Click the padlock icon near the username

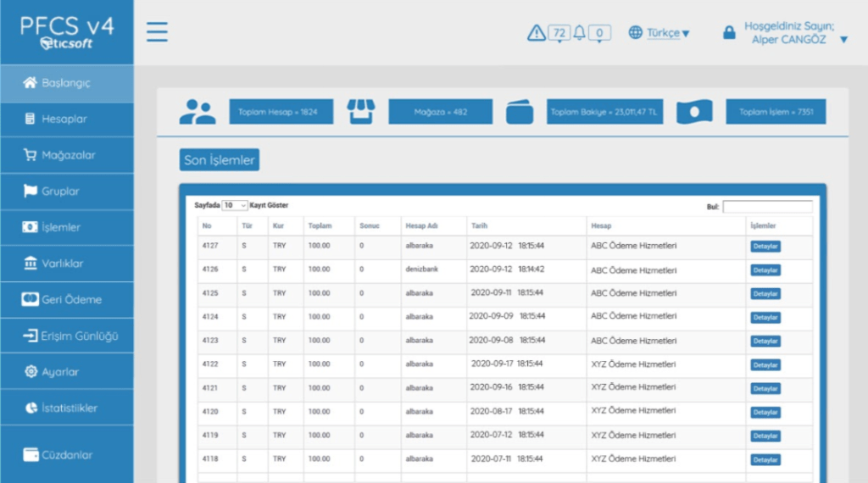point(728,33)
